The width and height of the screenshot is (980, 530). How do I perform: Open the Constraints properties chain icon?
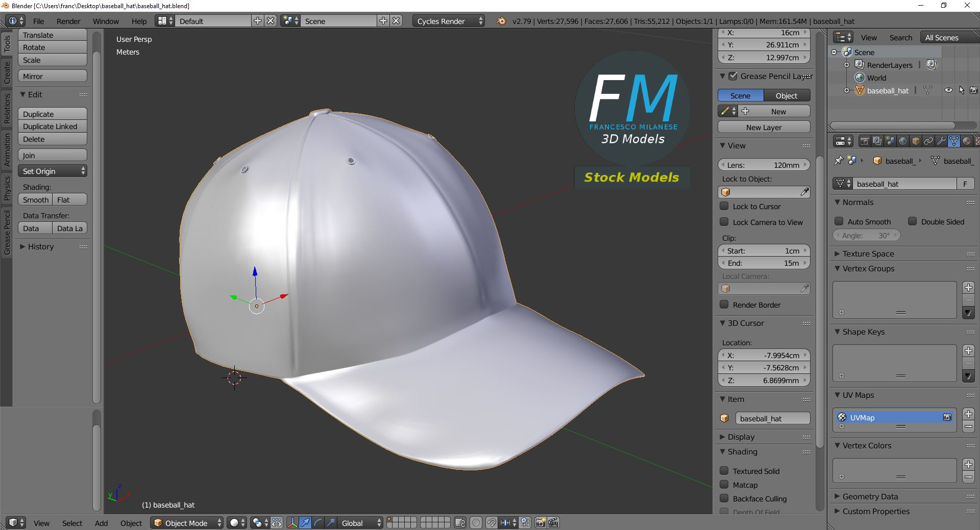pos(928,141)
